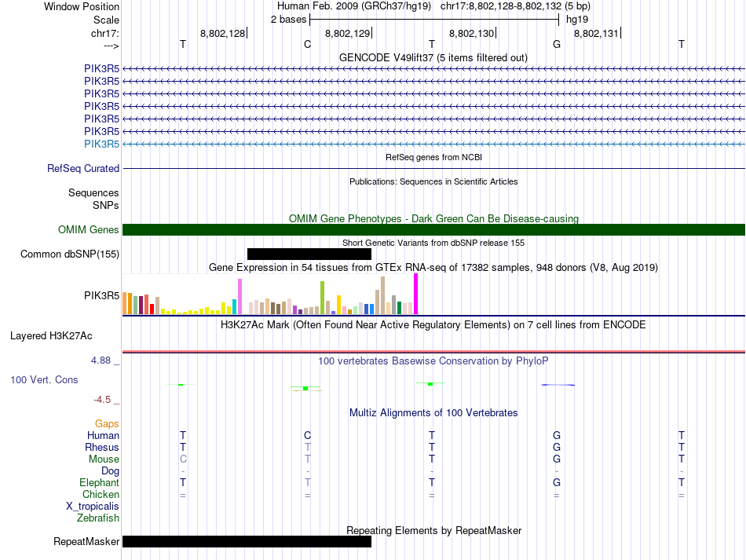Screen dimensions: 746x560
Task: Click the Rhesus species label
Action: [102, 447]
